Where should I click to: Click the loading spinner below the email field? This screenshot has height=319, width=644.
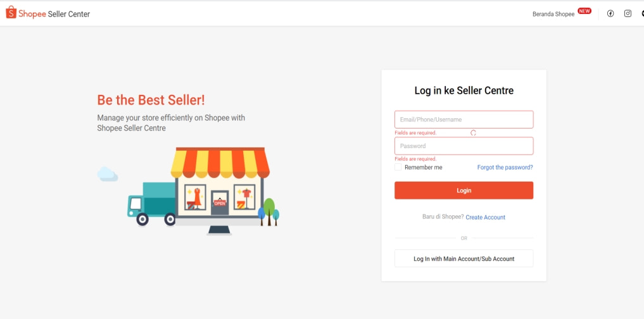click(473, 133)
